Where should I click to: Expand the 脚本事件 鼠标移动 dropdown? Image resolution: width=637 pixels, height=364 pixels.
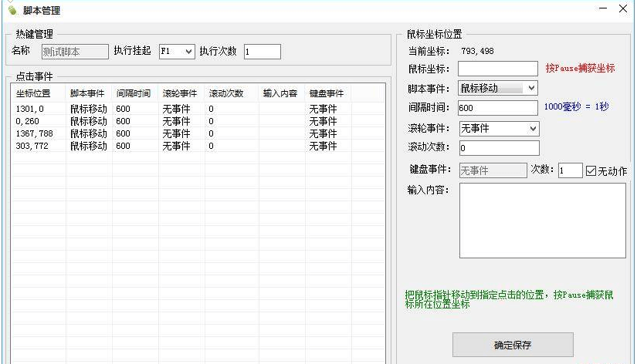pos(498,88)
